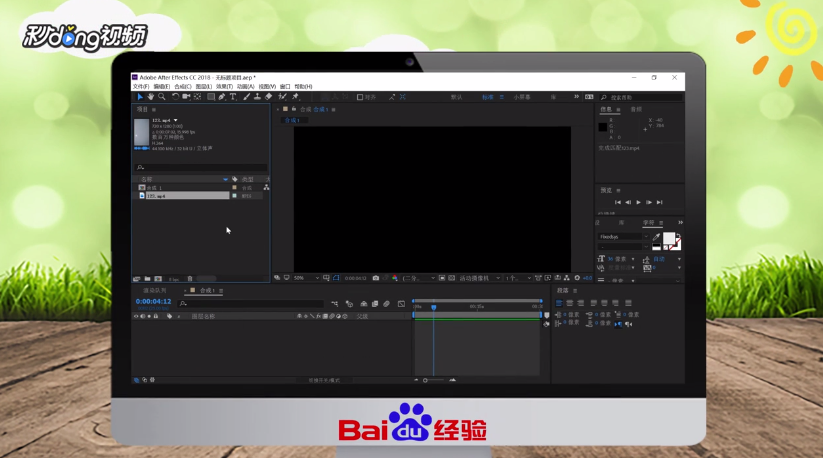Expand the workspace overflow chevron
This screenshot has width=823, height=458.
pos(576,97)
